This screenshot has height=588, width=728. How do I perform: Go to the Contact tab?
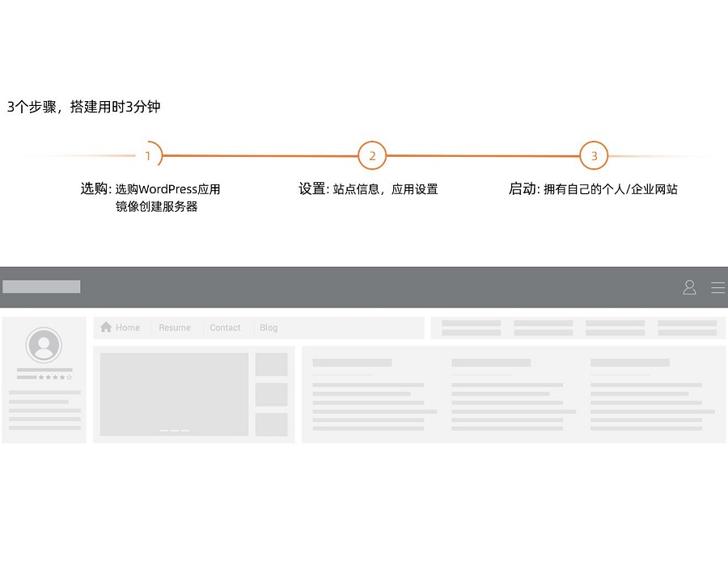point(225,328)
